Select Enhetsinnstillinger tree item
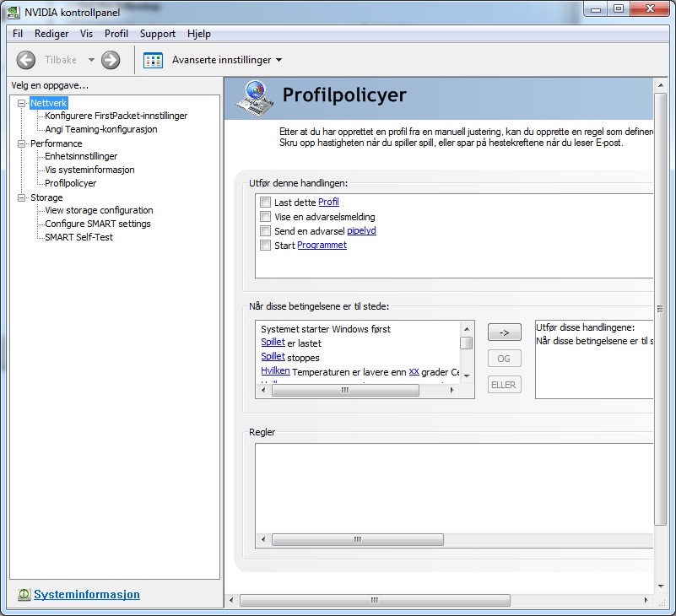 pyautogui.click(x=81, y=156)
